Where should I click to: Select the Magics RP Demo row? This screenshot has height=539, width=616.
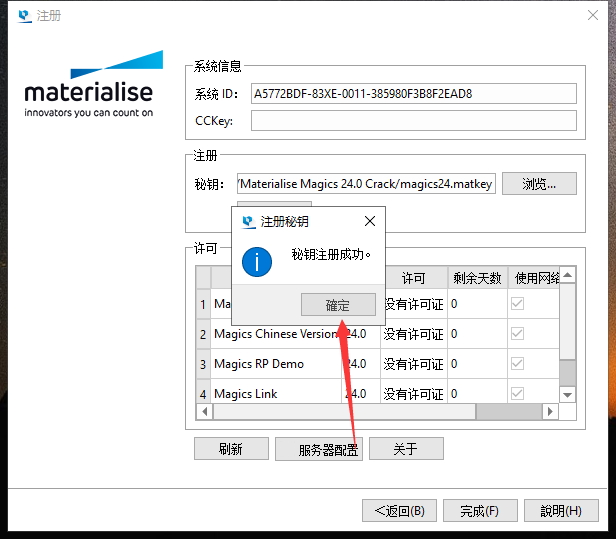(x=260, y=364)
